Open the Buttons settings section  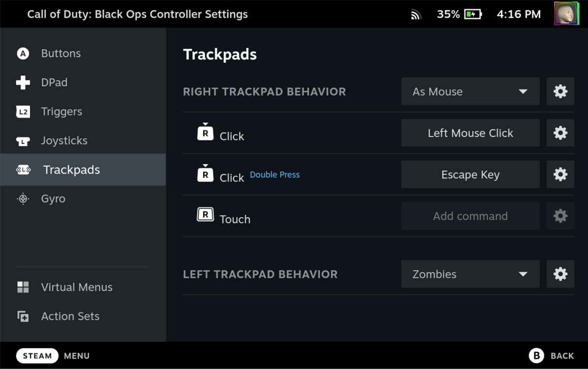tap(61, 53)
